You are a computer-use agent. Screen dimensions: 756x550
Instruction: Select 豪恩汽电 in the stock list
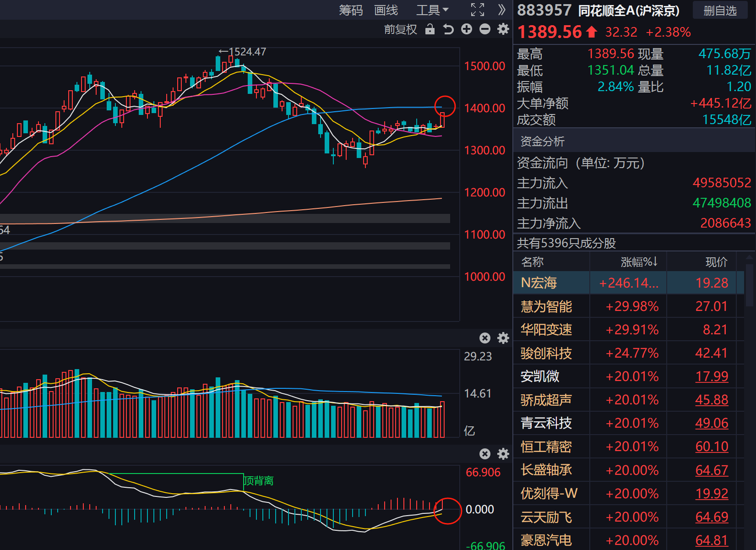(x=546, y=540)
